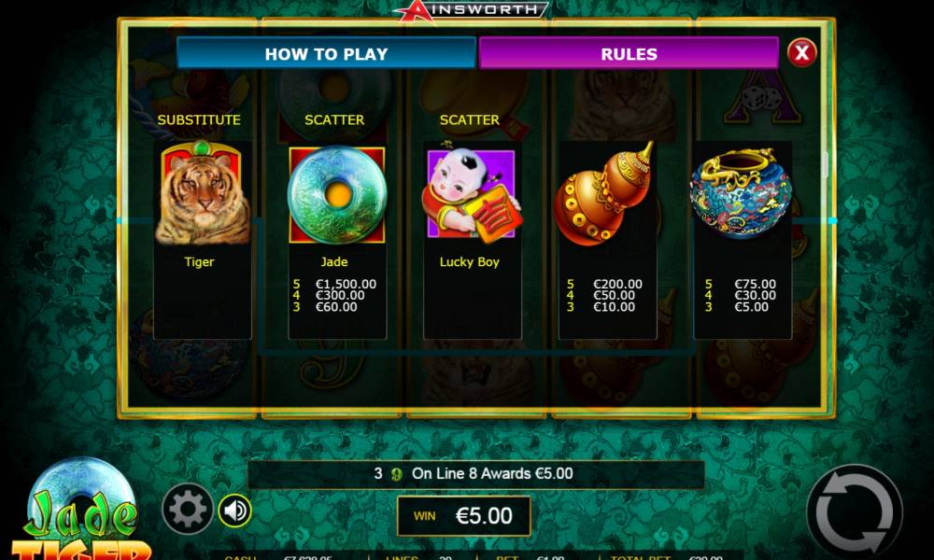Click the vase €75.00 payout value
Image resolution: width=934 pixels, height=560 pixels.
[x=756, y=285]
